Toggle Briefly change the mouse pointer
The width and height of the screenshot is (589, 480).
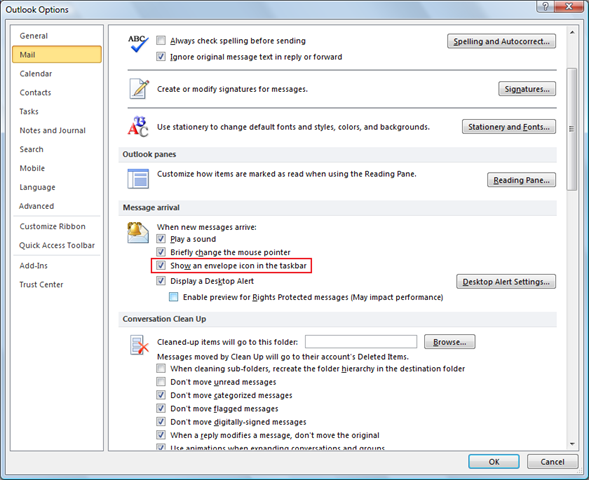[161, 252]
